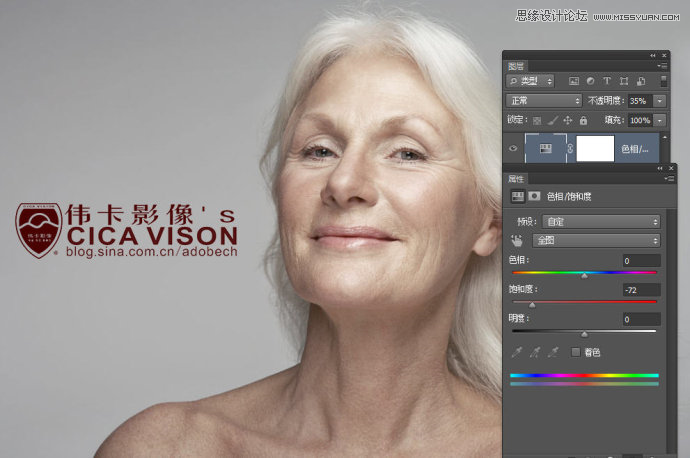Select the hue/saturation adjustment thumbnail in layer
Screen dimensions: 690x458
point(546,148)
